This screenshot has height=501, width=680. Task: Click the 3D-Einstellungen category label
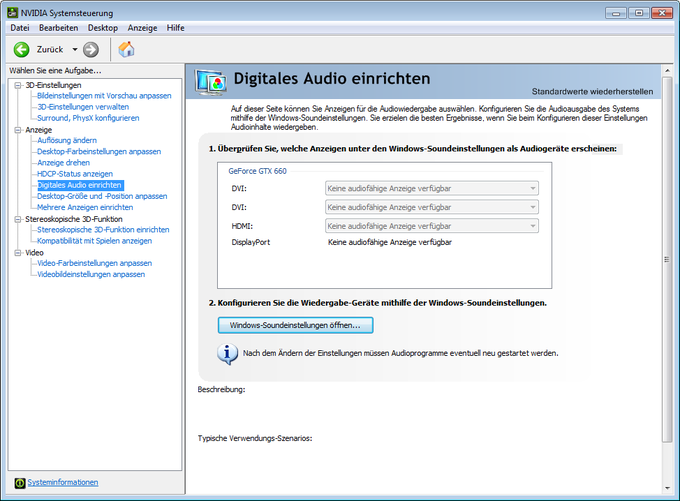53,85
